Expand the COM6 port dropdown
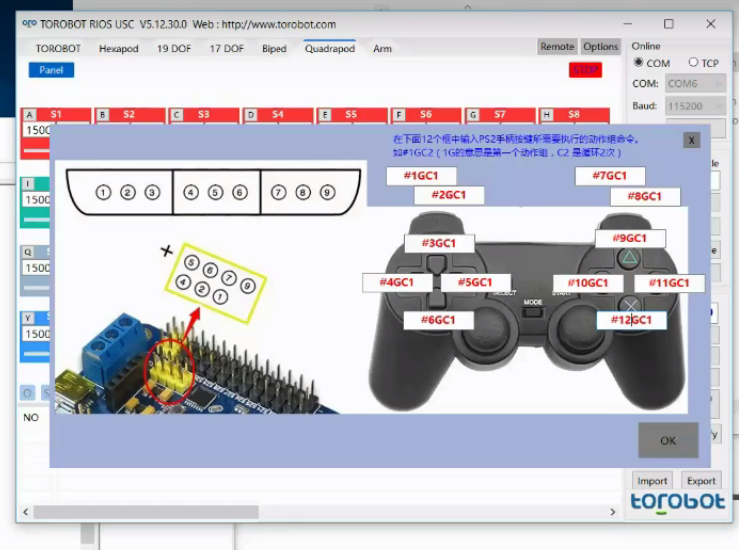Screen dimensions: 739x550 (x=695, y=84)
